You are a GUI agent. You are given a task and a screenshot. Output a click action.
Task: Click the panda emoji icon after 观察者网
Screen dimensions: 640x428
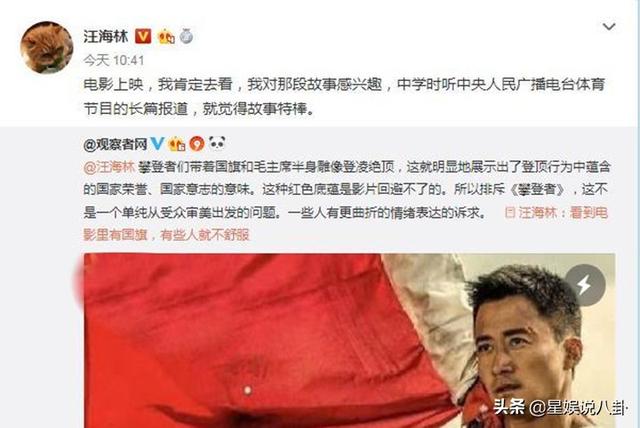217,143
